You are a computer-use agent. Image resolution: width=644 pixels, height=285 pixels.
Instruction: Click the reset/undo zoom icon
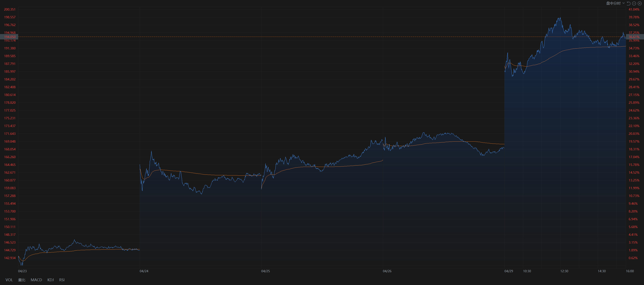point(629,3)
